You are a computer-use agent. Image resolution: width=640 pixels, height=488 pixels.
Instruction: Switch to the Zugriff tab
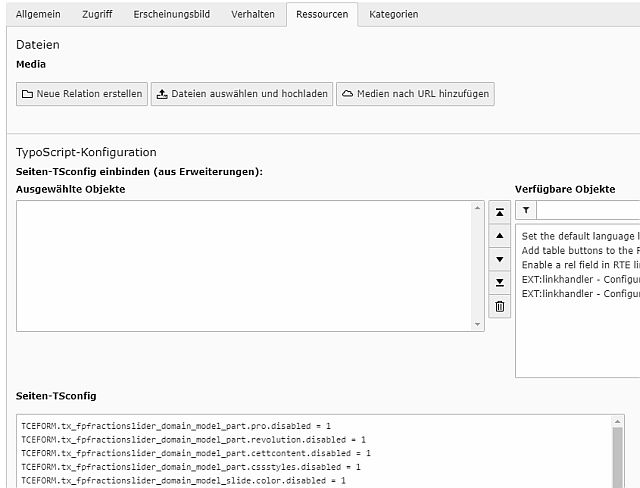[97, 14]
